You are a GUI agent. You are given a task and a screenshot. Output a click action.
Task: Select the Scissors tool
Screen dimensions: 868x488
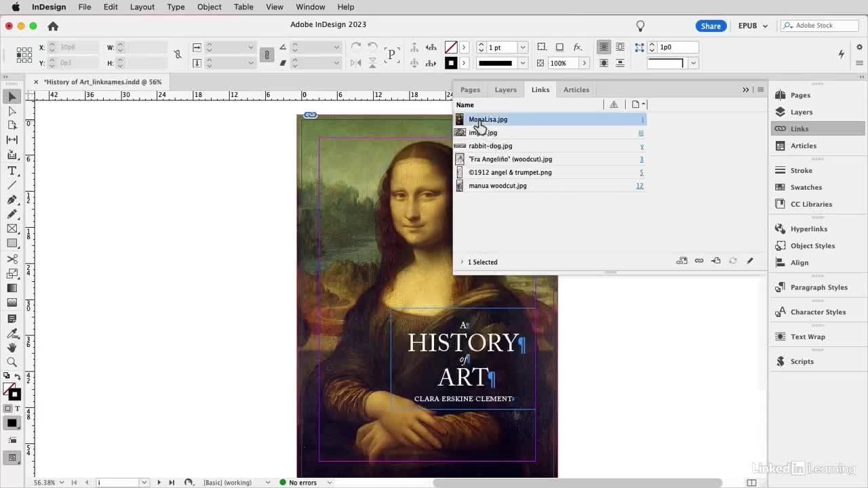pos(12,259)
